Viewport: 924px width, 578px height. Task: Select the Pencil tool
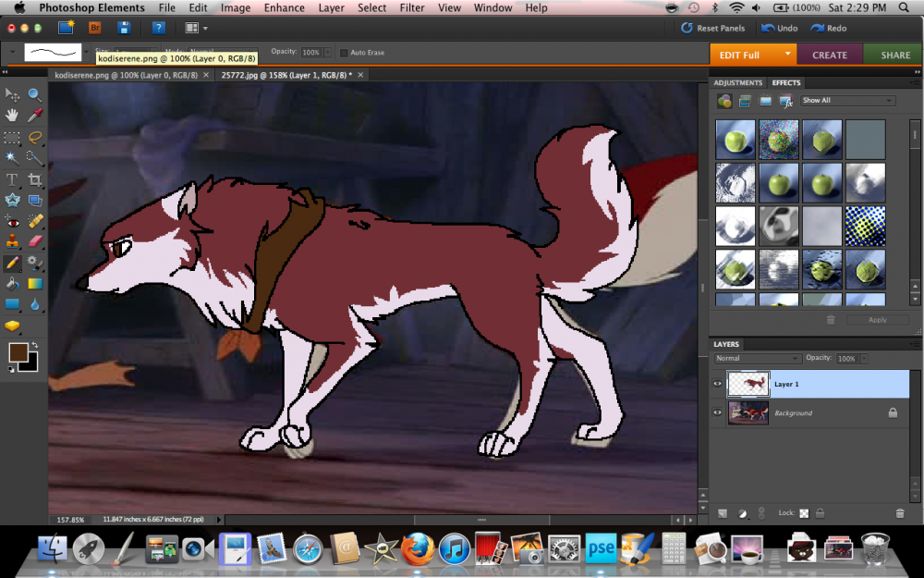[x=12, y=263]
